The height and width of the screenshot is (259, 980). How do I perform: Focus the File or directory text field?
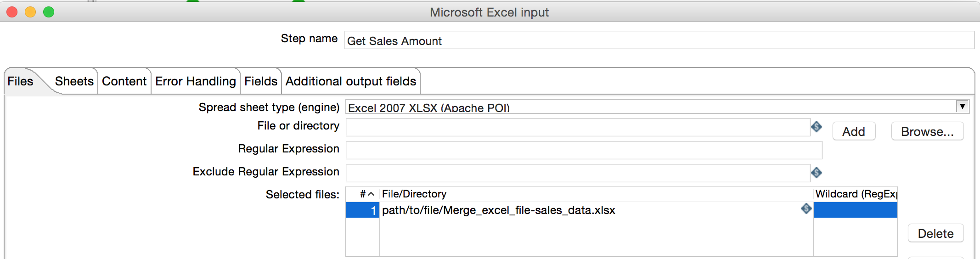[x=577, y=127]
